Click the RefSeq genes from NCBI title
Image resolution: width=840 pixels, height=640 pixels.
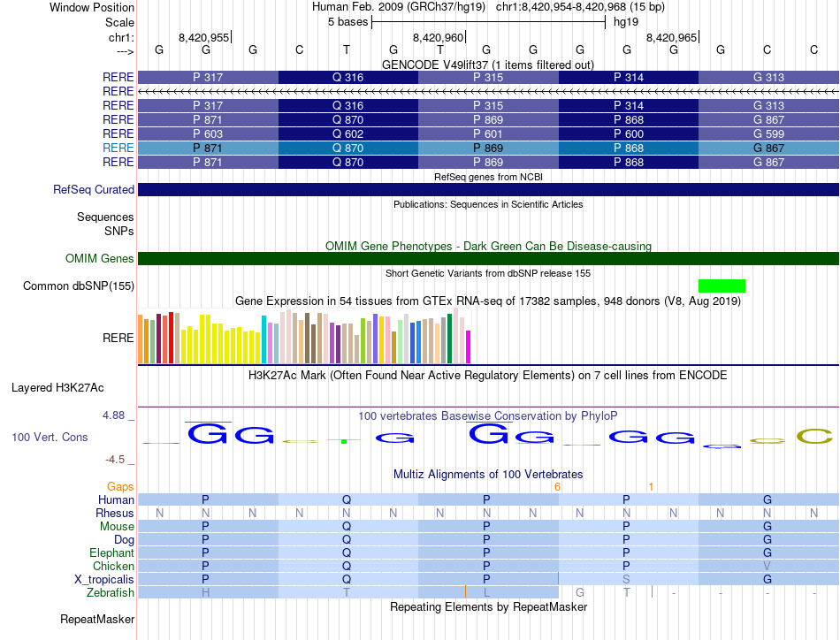pos(488,177)
